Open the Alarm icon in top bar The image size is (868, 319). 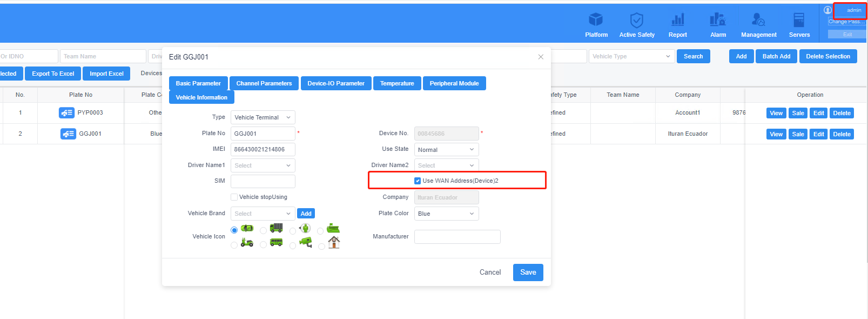pyautogui.click(x=718, y=20)
